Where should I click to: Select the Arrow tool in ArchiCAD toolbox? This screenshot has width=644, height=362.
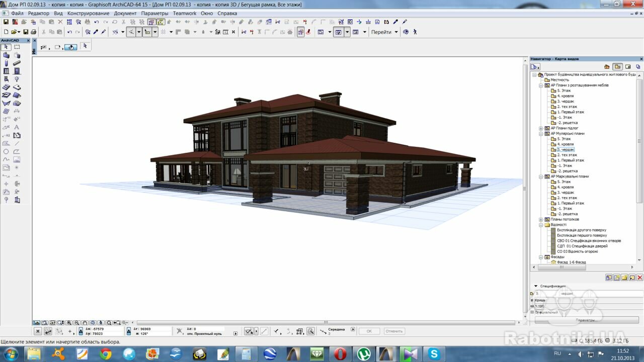tap(6, 47)
